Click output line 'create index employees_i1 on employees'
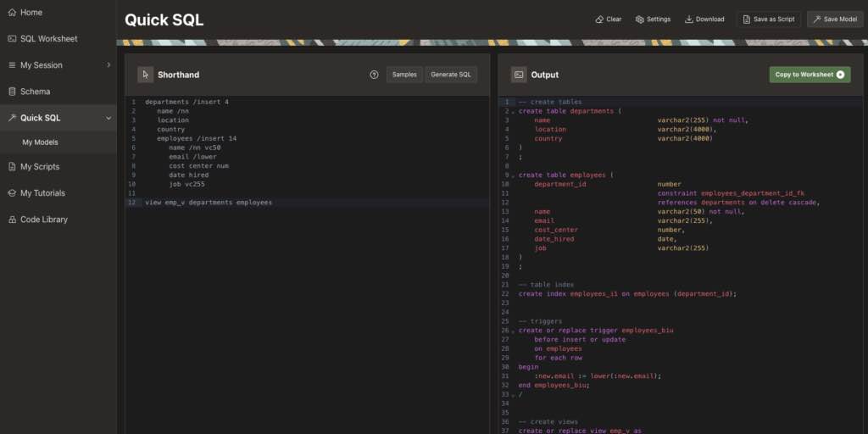 coord(628,294)
